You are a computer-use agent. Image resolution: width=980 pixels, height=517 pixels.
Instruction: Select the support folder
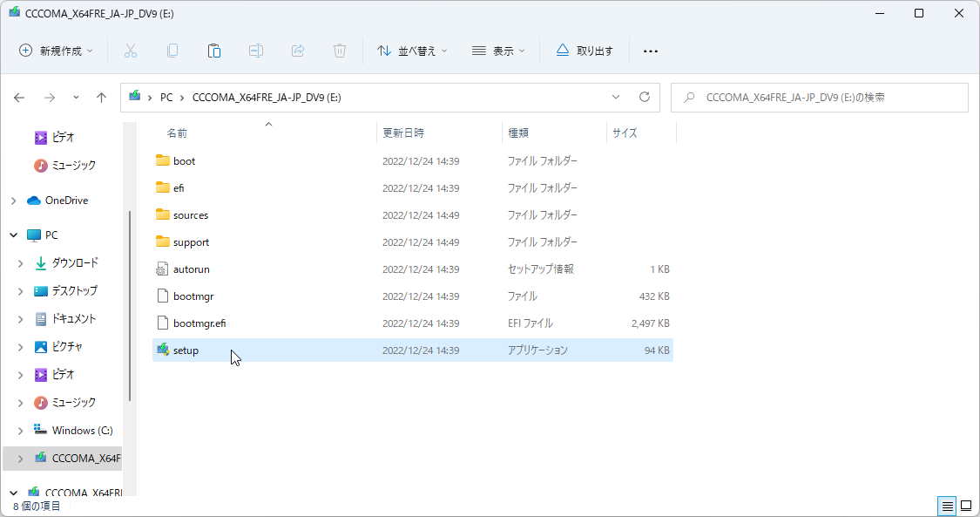click(413, 241)
